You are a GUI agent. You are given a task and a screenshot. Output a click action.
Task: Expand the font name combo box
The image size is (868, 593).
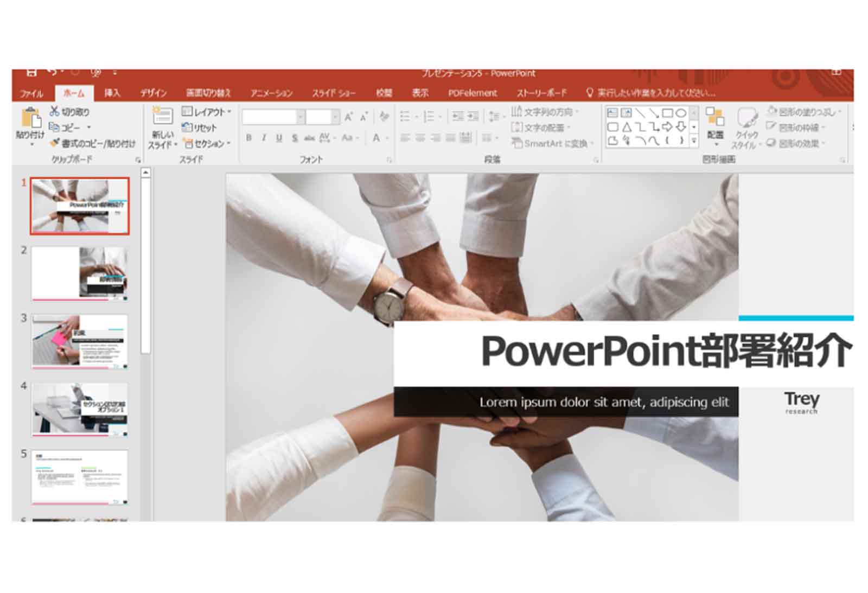click(x=300, y=117)
